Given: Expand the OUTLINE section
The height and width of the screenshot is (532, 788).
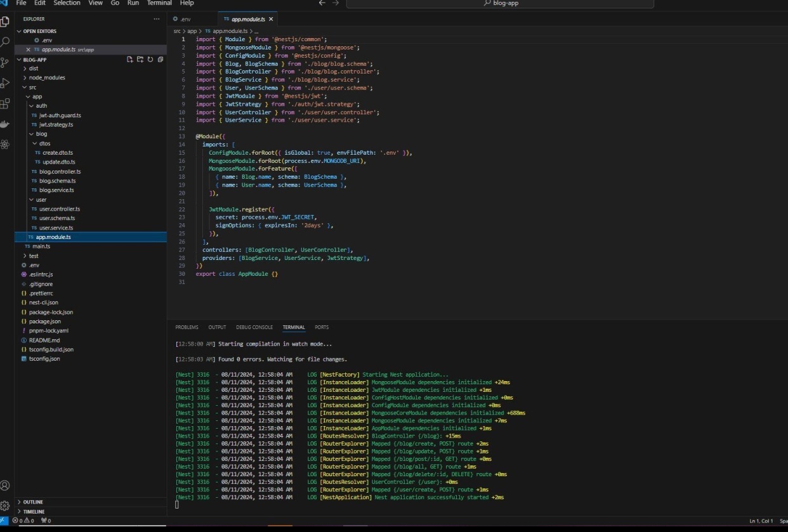Looking at the screenshot, I should click(x=33, y=502).
